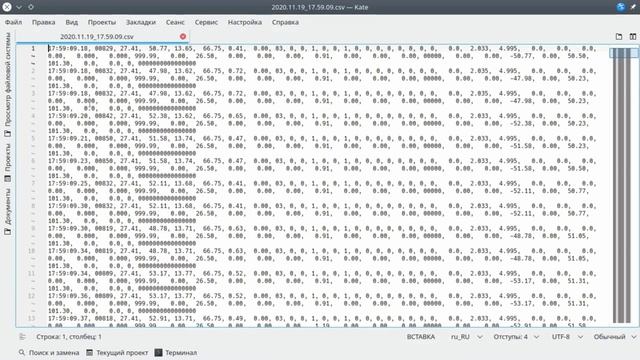Toggle ВСТАВКА insert mode indicator
Screen dimensions: 640x360
pyautogui.click(x=421, y=337)
